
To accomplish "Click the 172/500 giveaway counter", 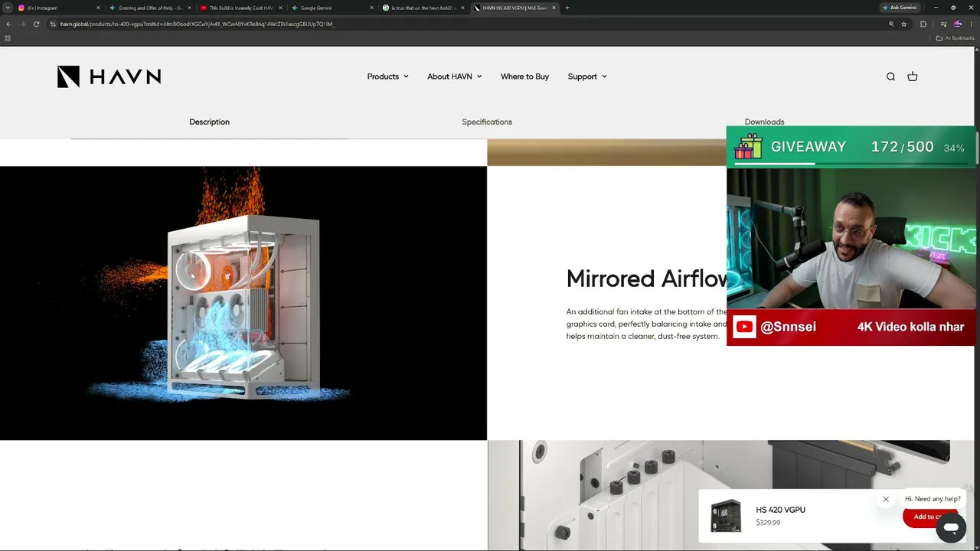I will coord(902,147).
